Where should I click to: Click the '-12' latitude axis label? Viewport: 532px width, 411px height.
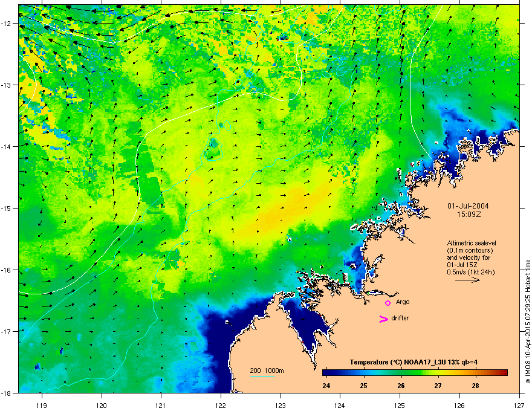[x=7, y=24]
